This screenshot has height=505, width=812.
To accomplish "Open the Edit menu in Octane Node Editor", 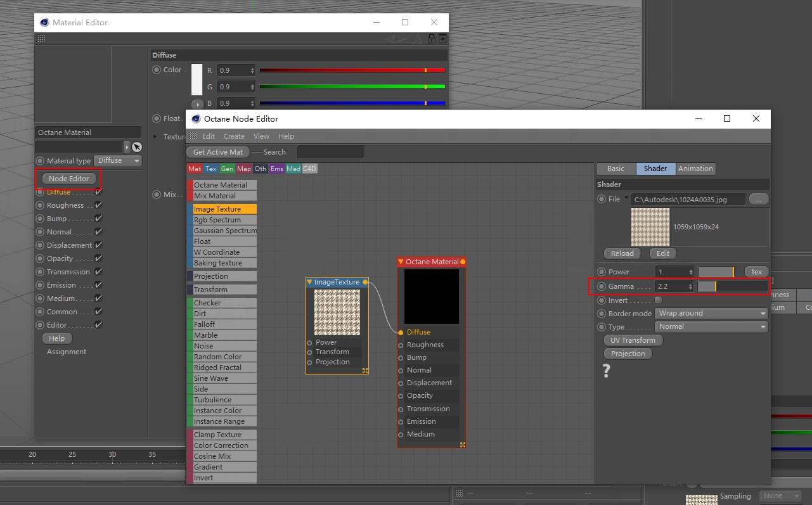I will [x=209, y=136].
